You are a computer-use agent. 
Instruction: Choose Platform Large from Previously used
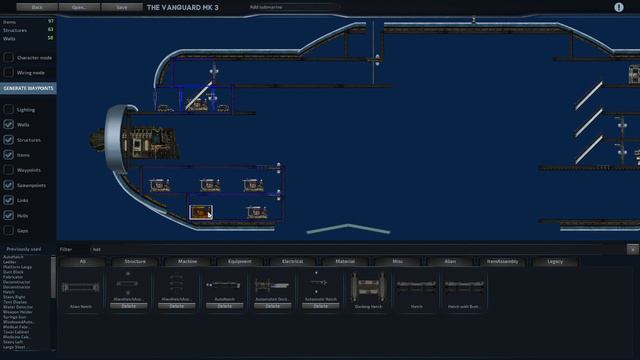pyautogui.click(x=18, y=267)
